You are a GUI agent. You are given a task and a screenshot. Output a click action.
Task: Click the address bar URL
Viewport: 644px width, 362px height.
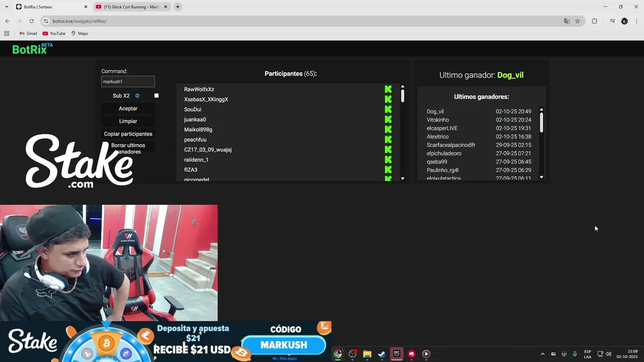pos(79,21)
